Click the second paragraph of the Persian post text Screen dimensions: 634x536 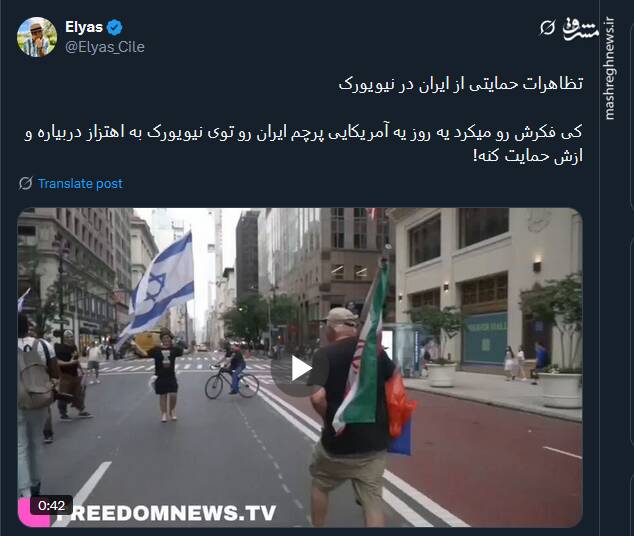[x=303, y=144]
